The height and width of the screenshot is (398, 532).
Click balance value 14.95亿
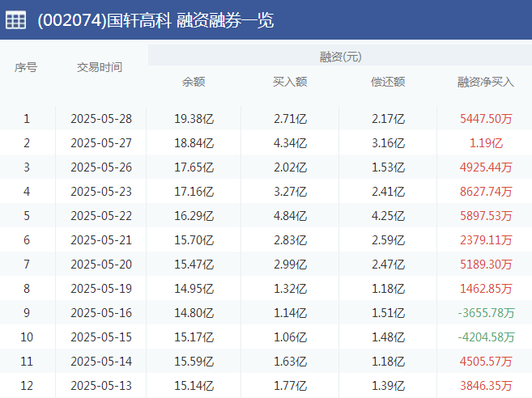194,289
